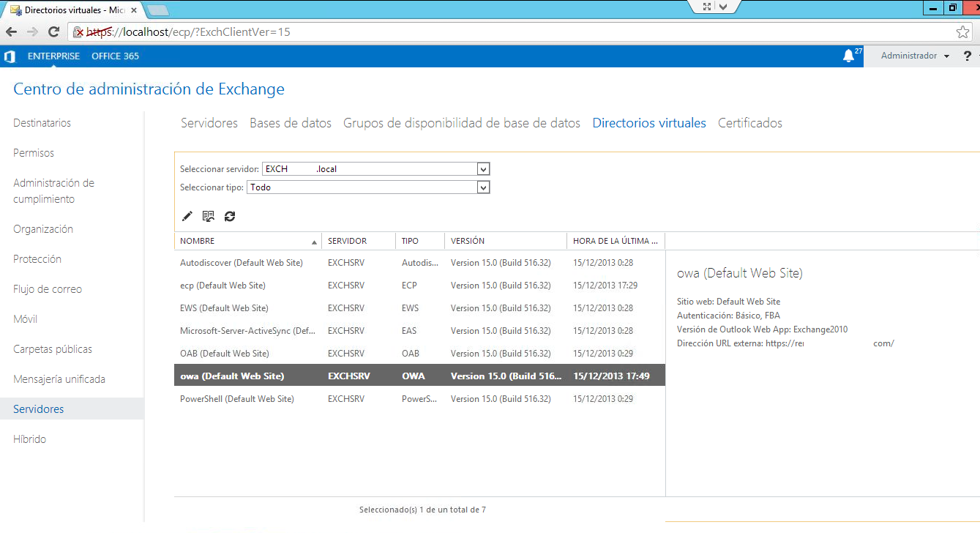Reload the page in browser
The height and width of the screenshot is (533, 980).
point(53,32)
